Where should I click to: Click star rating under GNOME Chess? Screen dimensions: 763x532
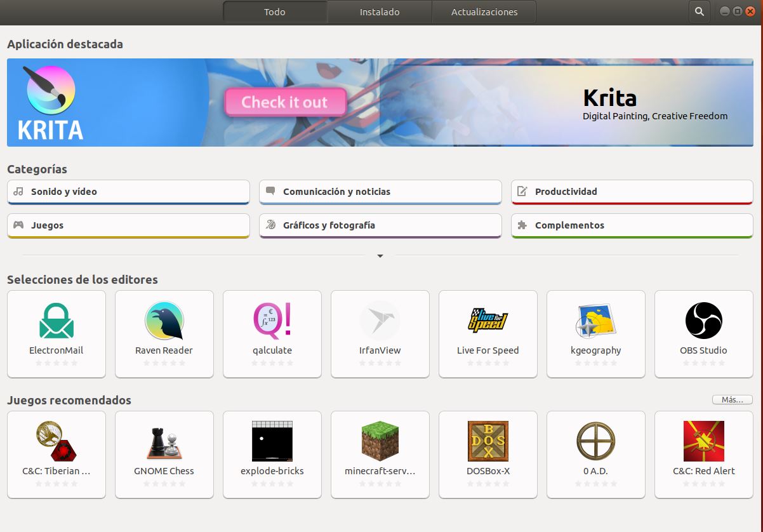coord(164,484)
